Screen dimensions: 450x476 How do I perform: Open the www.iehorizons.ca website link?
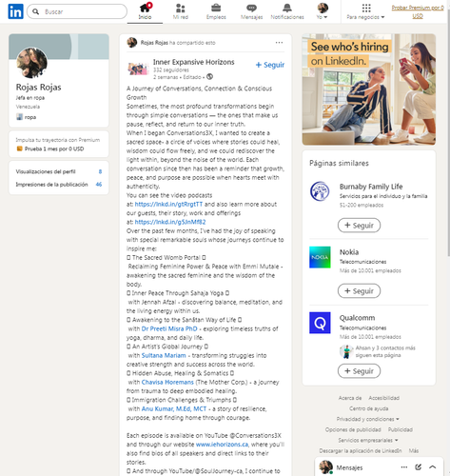pyautogui.click(x=222, y=445)
